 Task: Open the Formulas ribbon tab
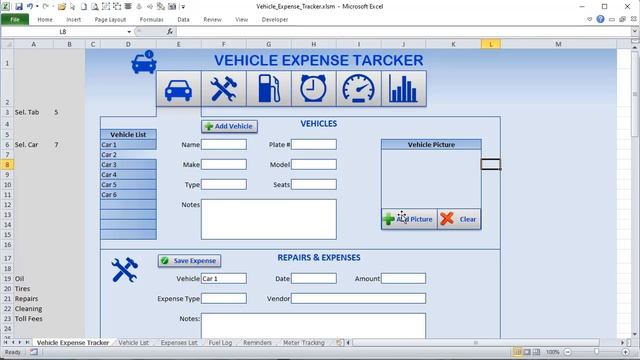(x=151, y=19)
